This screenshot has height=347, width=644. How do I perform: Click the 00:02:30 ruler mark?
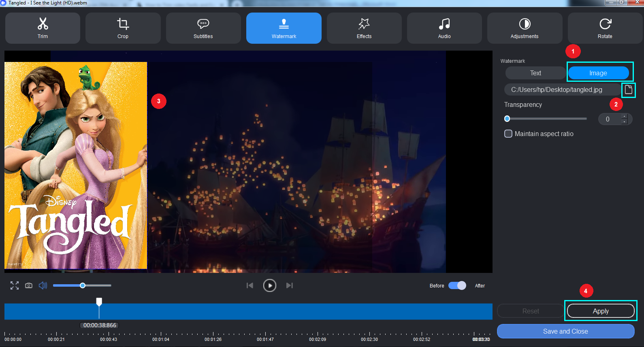[369, 339]
